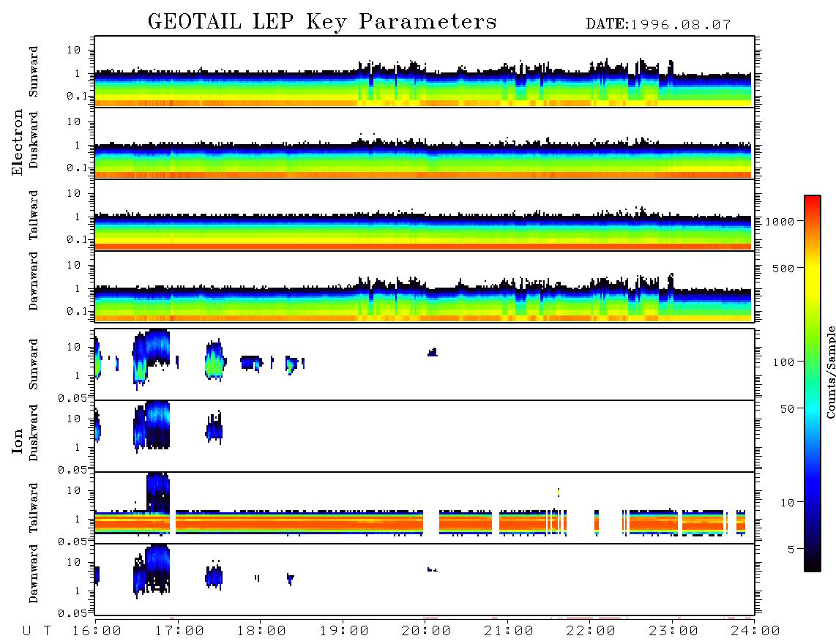The width and height of the screenshot is (836, 644).
Task: Select the '22:00' time tick label
Action: tap(591, 632)
